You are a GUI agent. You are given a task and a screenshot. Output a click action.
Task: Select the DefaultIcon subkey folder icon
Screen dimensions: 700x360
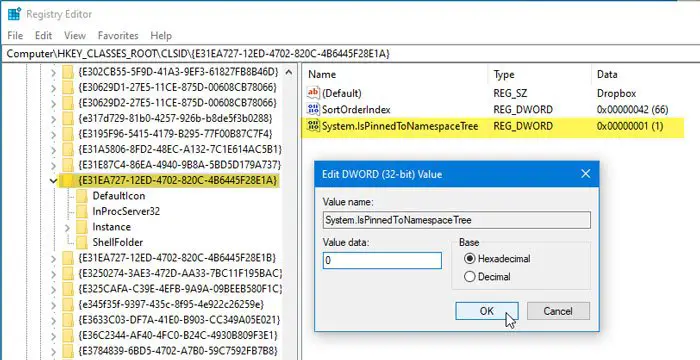point(82,196)
